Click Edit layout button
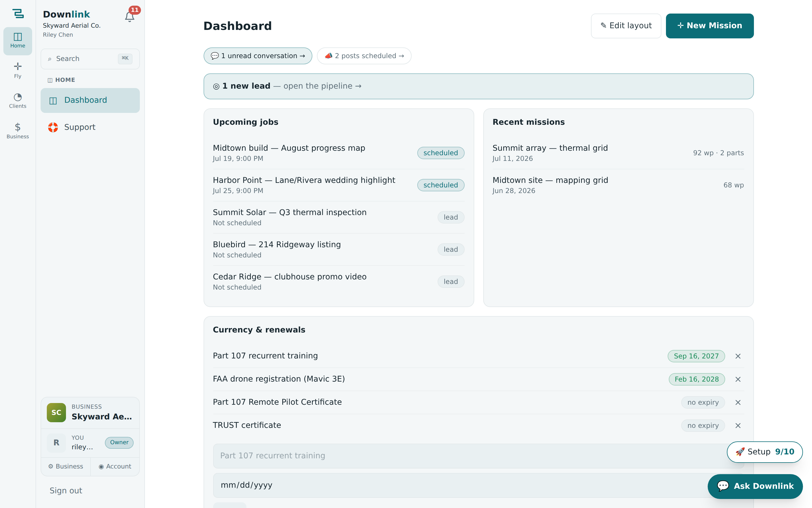 626,25
